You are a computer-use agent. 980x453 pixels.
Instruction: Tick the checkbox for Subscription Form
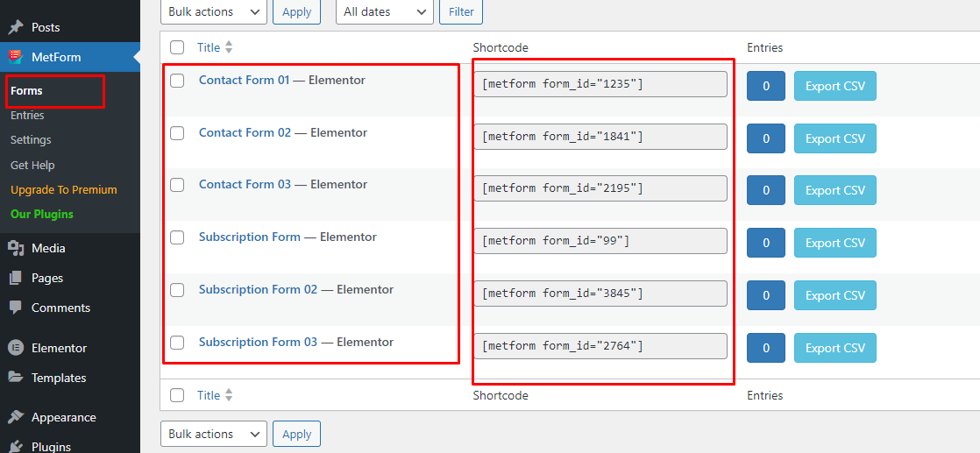point(177,237)
